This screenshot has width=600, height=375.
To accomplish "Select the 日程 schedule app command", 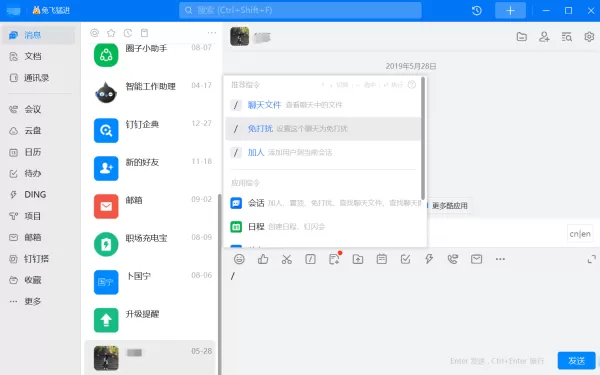I will coord(324,227).
